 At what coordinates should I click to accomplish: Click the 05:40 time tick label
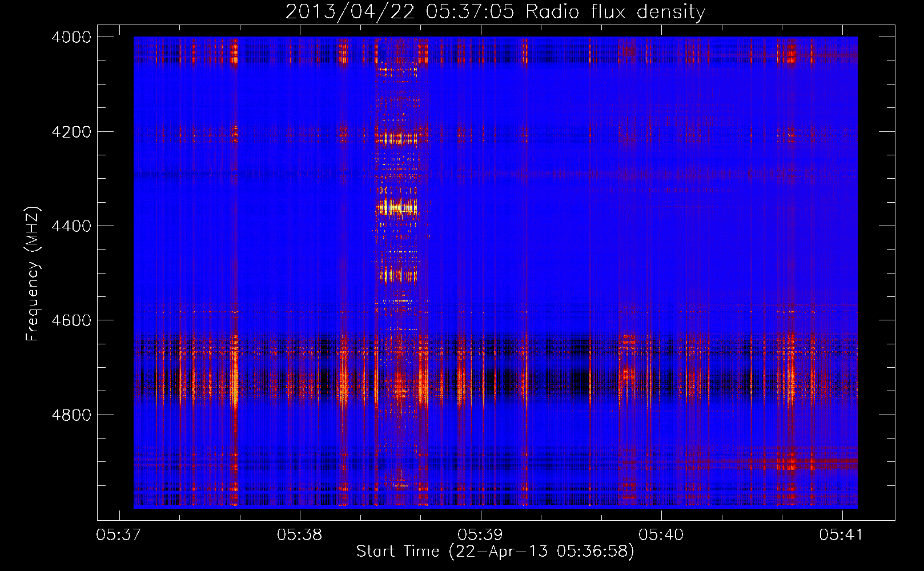tap(661, 534)
